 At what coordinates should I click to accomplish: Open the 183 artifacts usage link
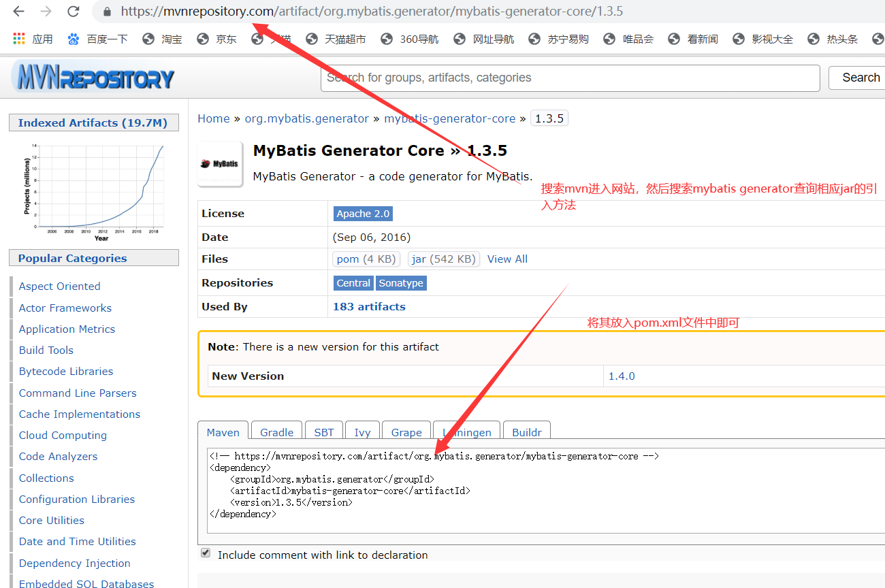pyautogui.click(x=369, y=307)
